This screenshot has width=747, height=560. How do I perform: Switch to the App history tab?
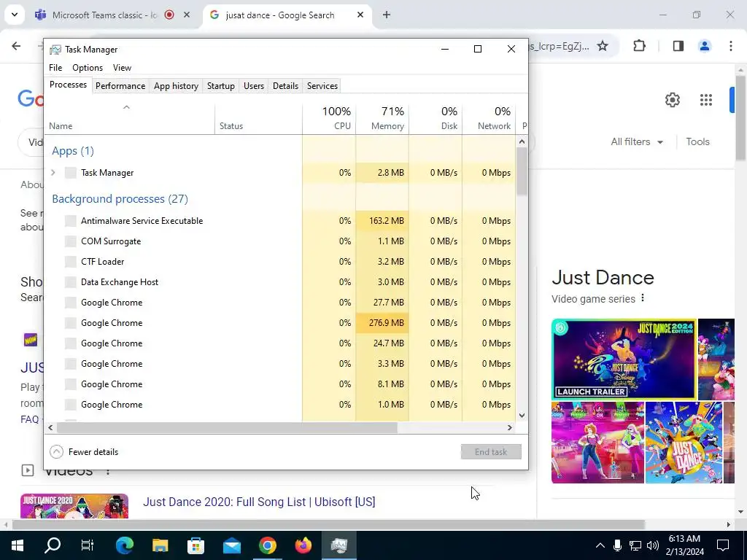[176, 86]
